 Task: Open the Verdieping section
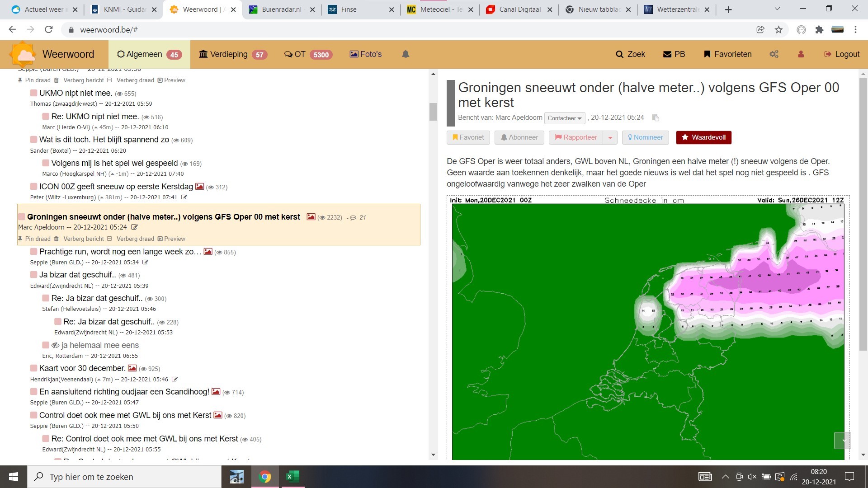(233, 54)
